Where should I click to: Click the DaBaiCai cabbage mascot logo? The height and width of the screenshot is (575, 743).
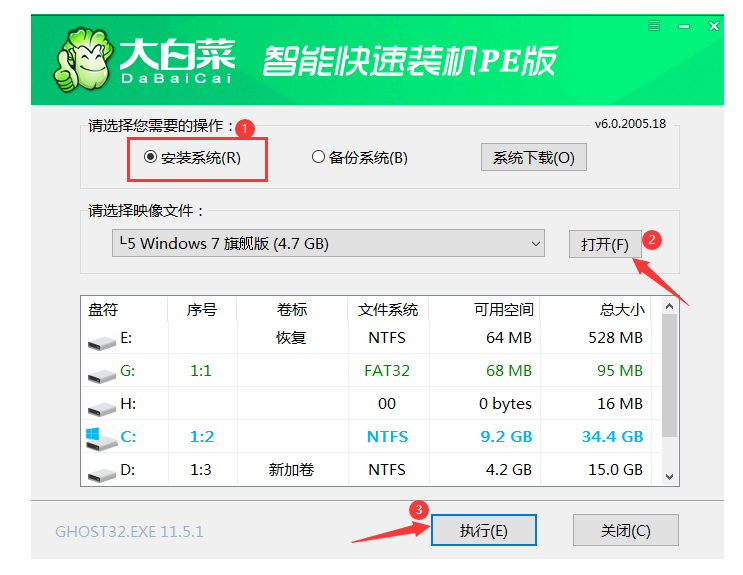pyautogui.click(x=83, y=60)
